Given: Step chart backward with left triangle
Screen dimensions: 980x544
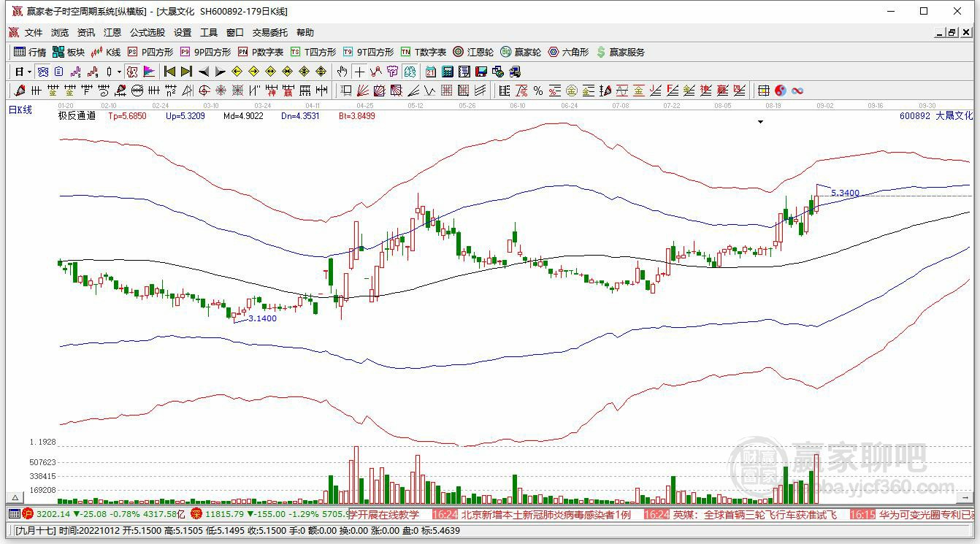Looking at the screenshot, I should [x=204, y=72].
